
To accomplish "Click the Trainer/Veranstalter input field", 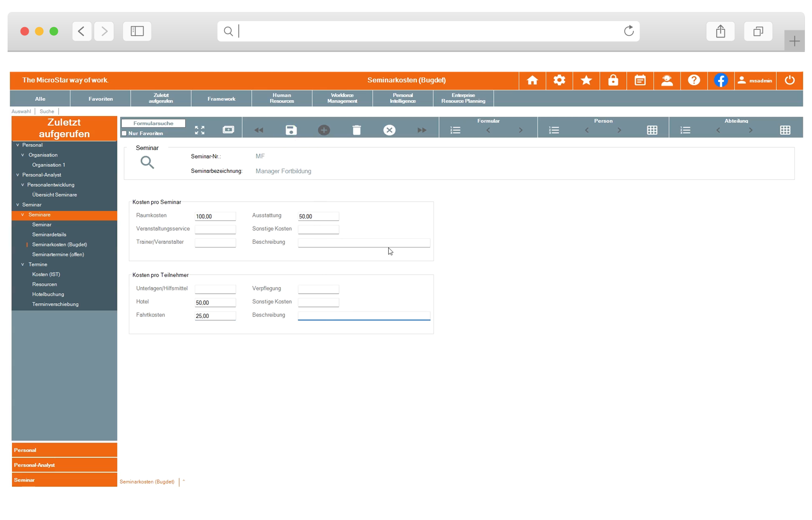I will (x=215, y=243).
